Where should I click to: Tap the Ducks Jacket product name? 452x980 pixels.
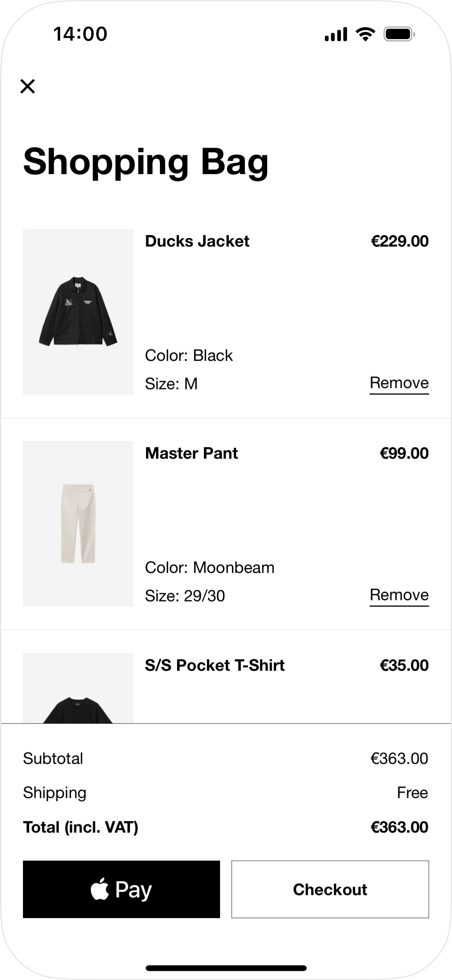[197, 241]
